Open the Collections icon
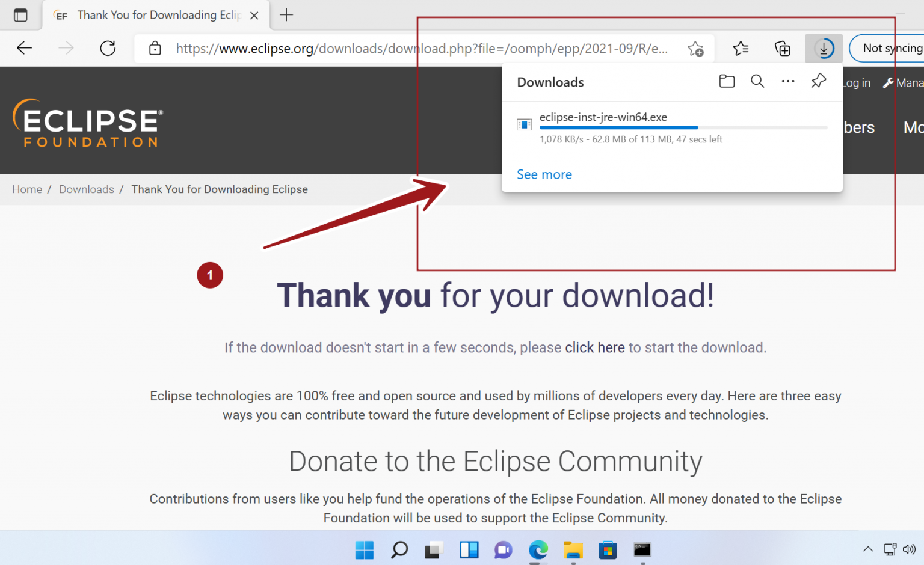Viewport: 924px width, 565px height. (x=782, y=48)
